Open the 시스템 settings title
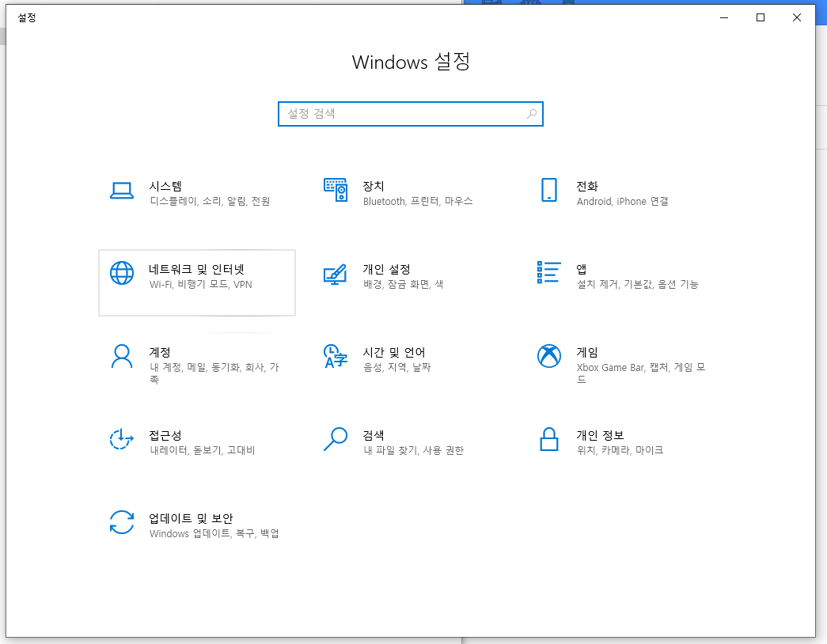This screenshot has height=644, width=827. [165, 186]
